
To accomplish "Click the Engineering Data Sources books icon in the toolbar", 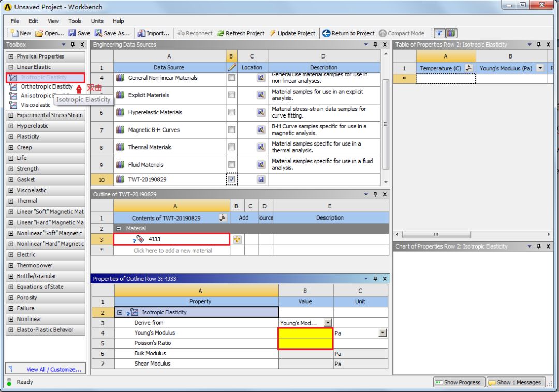I will [451, 33].
